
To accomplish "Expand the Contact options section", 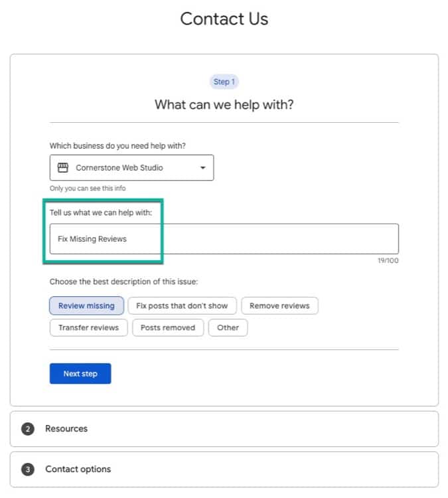I will pyautogui.click(x=224, y=469).
